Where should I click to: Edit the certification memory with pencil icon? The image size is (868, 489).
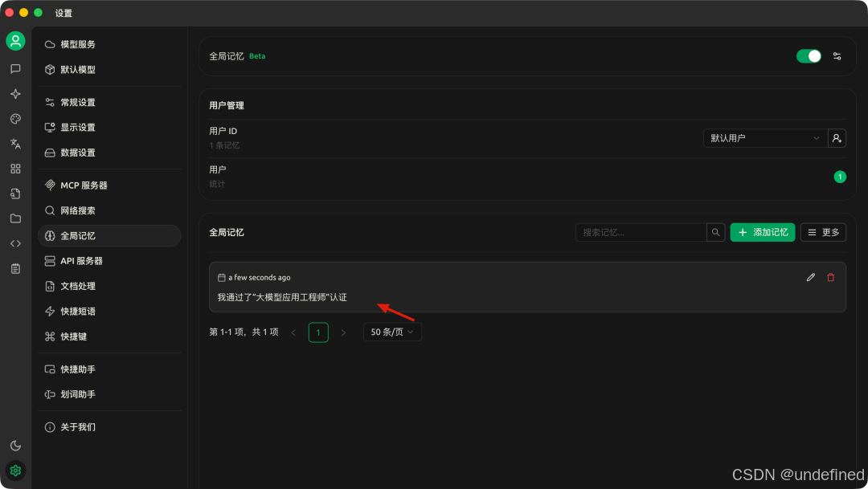pos(810,277)
